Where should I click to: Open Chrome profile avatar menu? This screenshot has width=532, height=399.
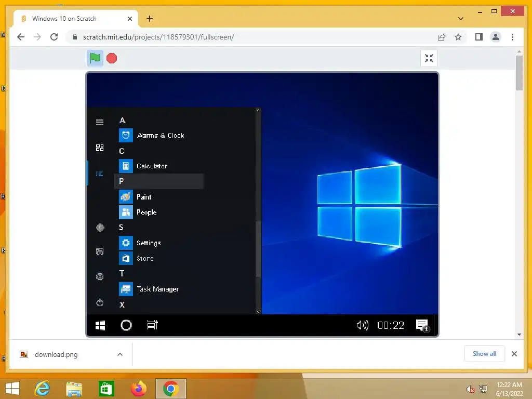(495, 37)
